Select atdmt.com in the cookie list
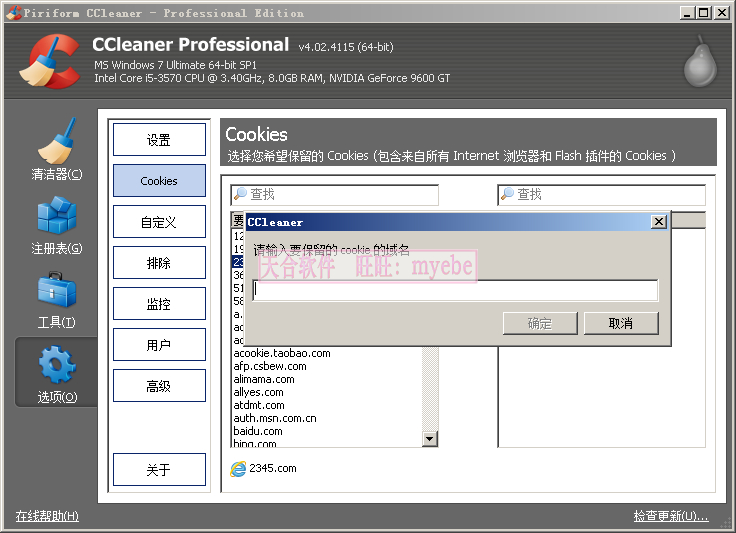This screenshot has width=736, height=533. (x=259, y=405)
